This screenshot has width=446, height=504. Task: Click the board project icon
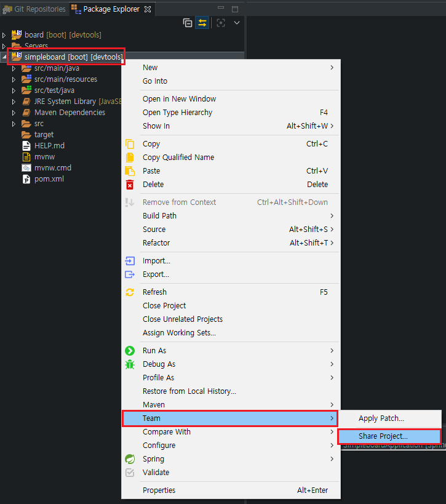tap(17, 34)
